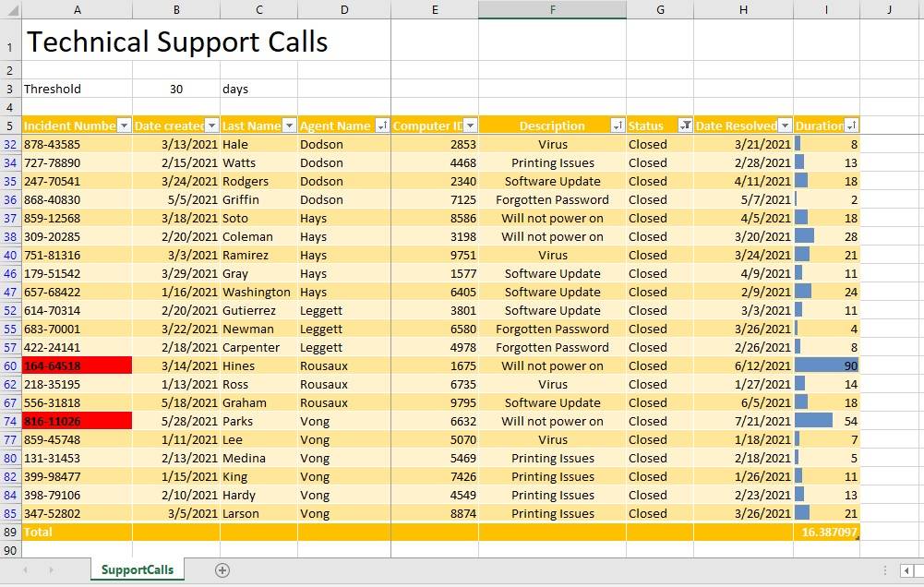Open the Computer ID filter dropdown
Image resolution: width=924 pixels, height=587 pixels.
470,126
